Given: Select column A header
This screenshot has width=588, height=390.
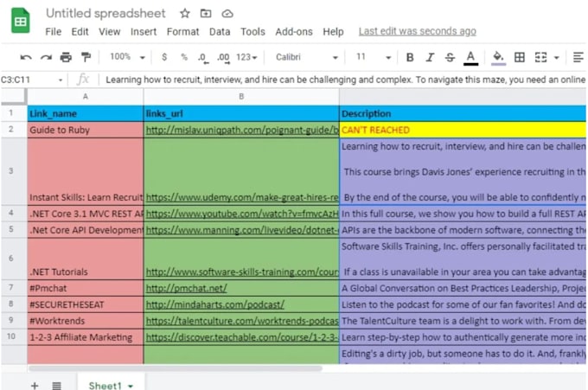Looking at the screenshot, I should tap(86, 97).
